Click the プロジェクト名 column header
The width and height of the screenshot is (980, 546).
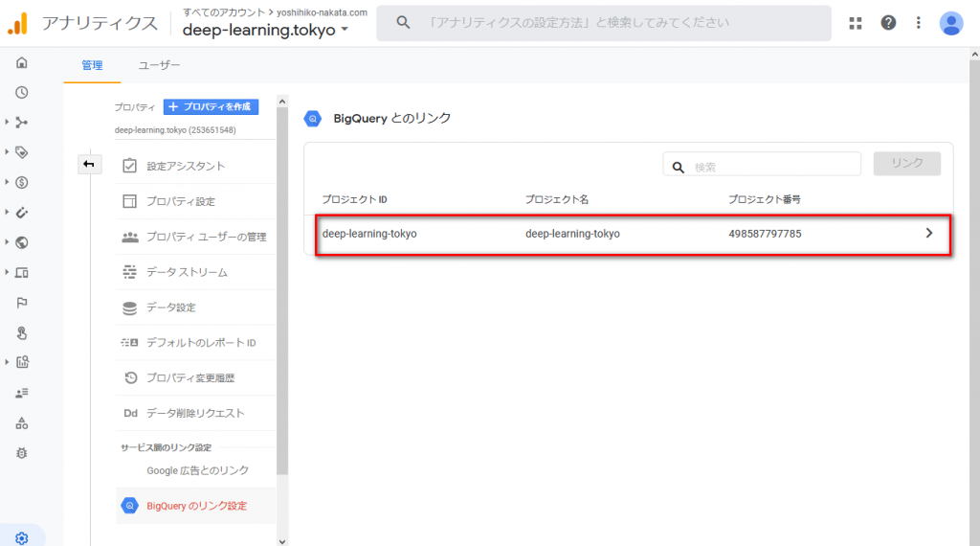tap(557, 199)
